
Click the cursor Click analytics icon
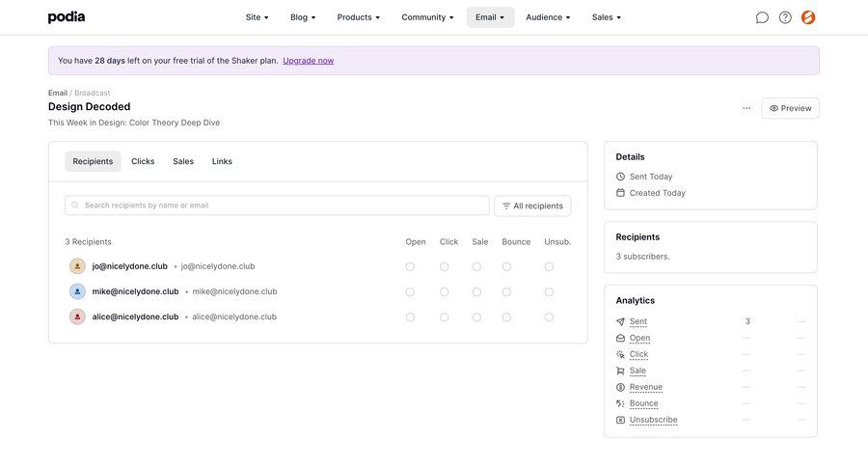(620, 354)
